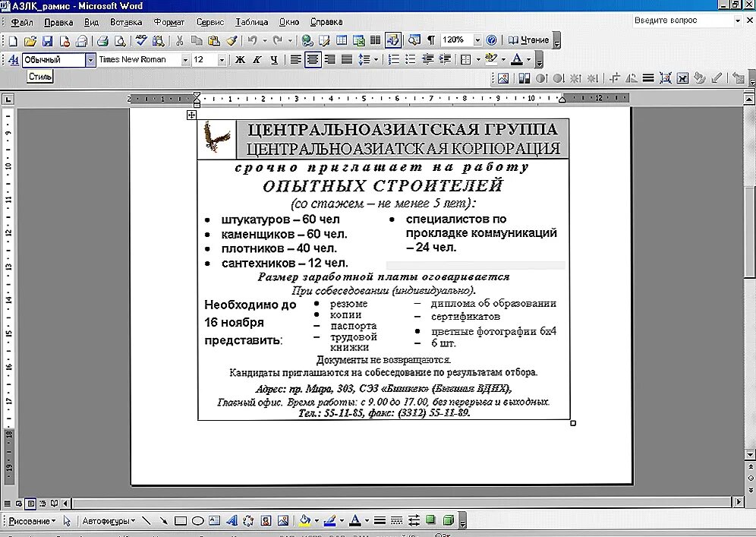Image resolution: width=756 pixels, height=537 pixels.
Task: Switch to Print Layout view button
Action: click(x=31, y=504)
